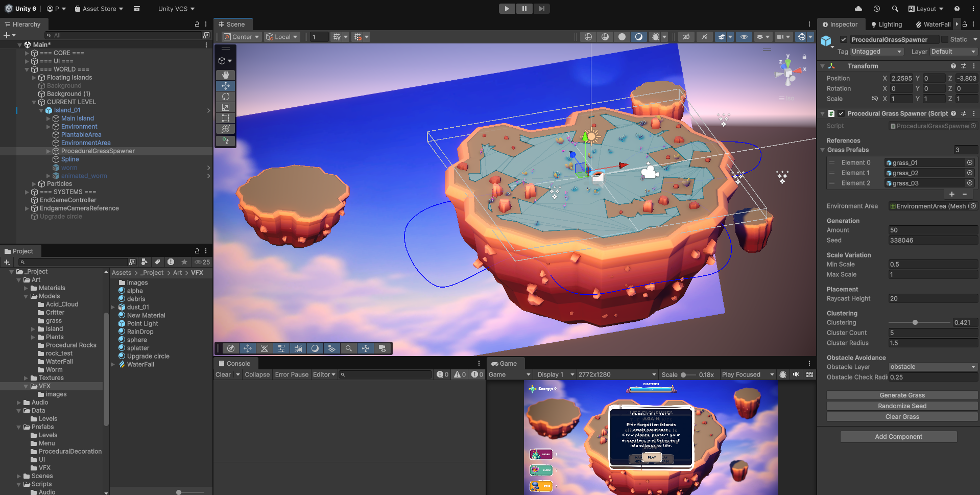Remove a Grass Prefabs list element

[x=965, y=194]
